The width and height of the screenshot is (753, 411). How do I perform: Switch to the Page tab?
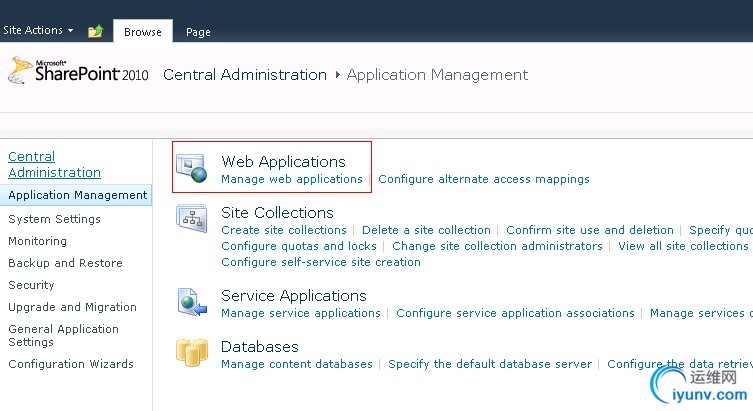(x=198, y=32)
